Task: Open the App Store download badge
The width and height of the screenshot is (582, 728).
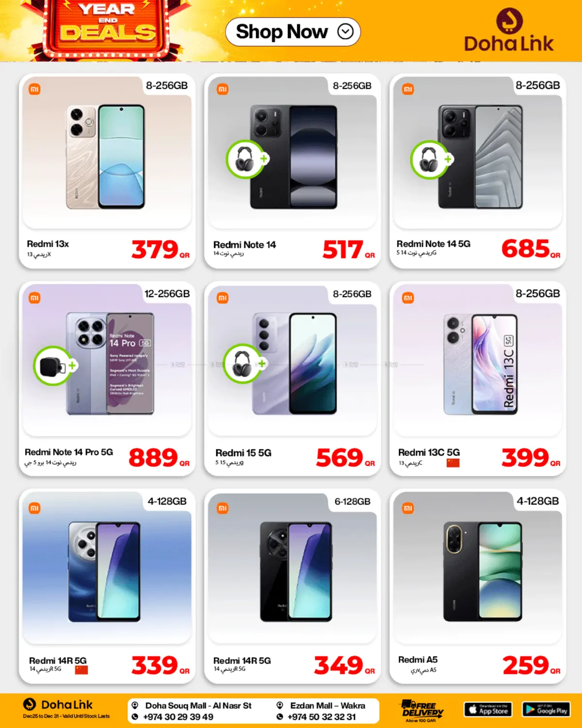Action: pyautogui.click(x=488, y=710)
